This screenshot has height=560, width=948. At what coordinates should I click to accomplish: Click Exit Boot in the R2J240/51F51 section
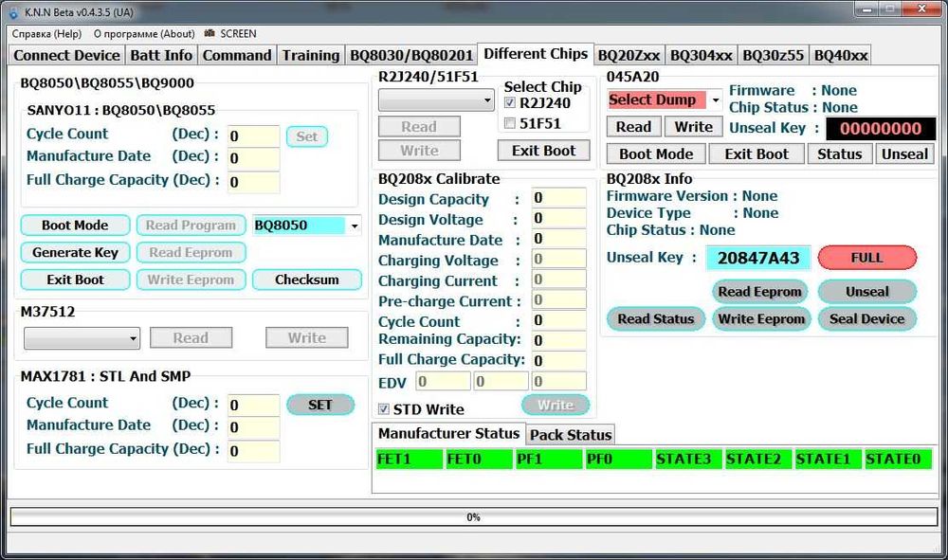(x=543, y=151)
